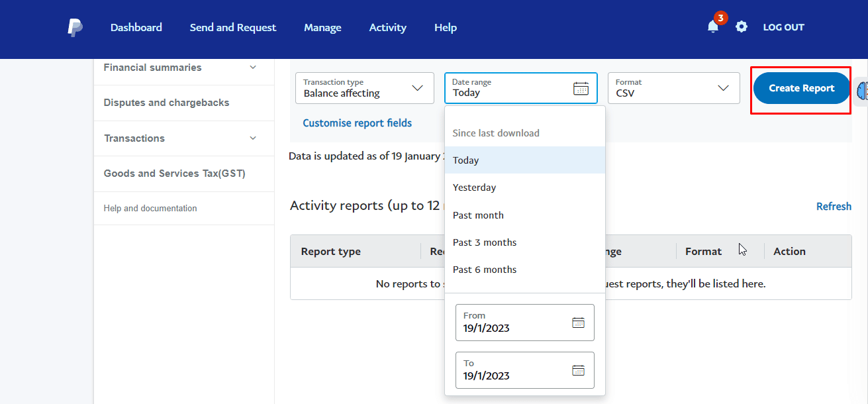This screenshot has width=868, height=404.
Task: Expand the Transaction type dropdown
Action: click(418, 87)
